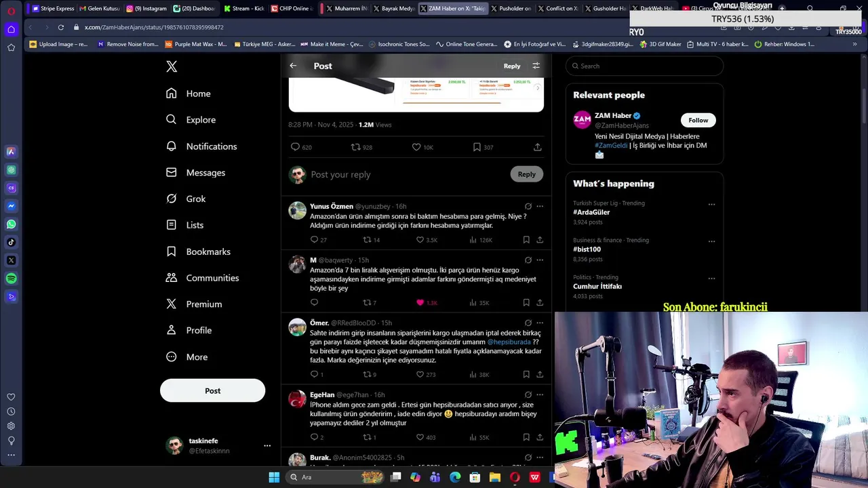Open account menu next to taskinefe
The height and width of the screenshot is (488, 868).
[x=267, y=445]
